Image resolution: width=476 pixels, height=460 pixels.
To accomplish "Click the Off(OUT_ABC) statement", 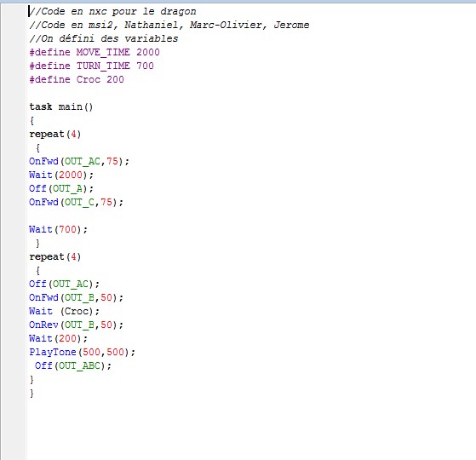I will [73, 365].
